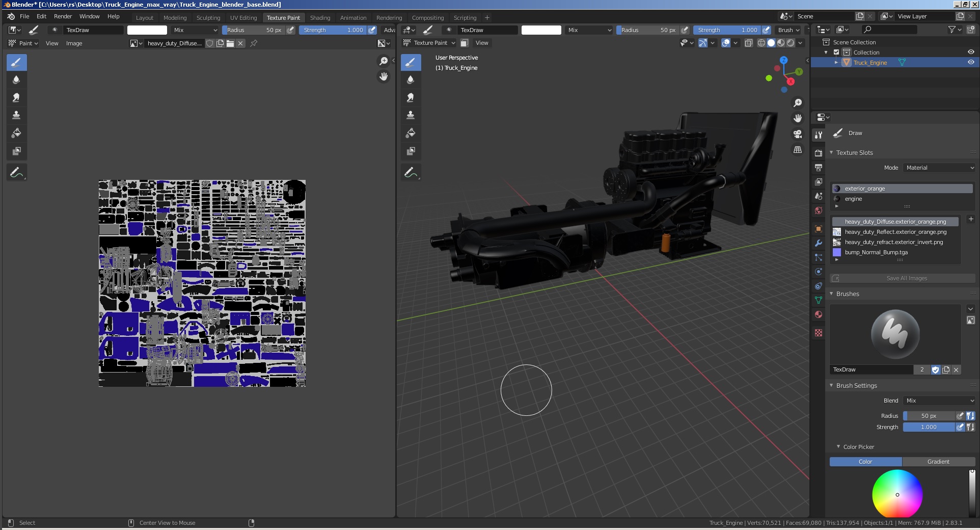Open the Blend dropdown in Brush Settings
The height and width of the screenshot is (530, 980).
[940, 401]
